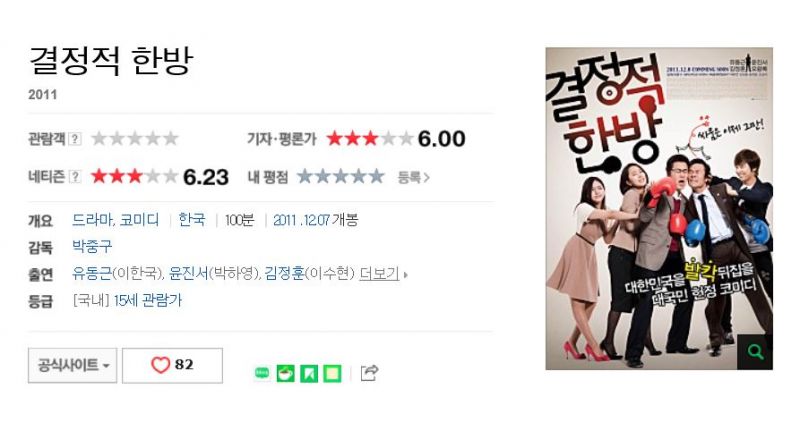Share to Naver Cafe cup icon
The height and width of the screenshot is (422, 800).
(286, 374)
